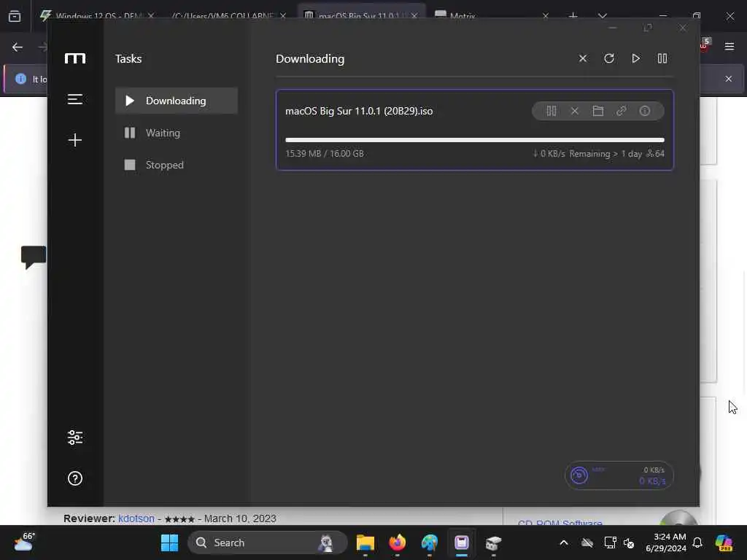Screen dimensions: 747x560
Task: Click the info icon in Firefox notification bar
Action: pos(20,79)
